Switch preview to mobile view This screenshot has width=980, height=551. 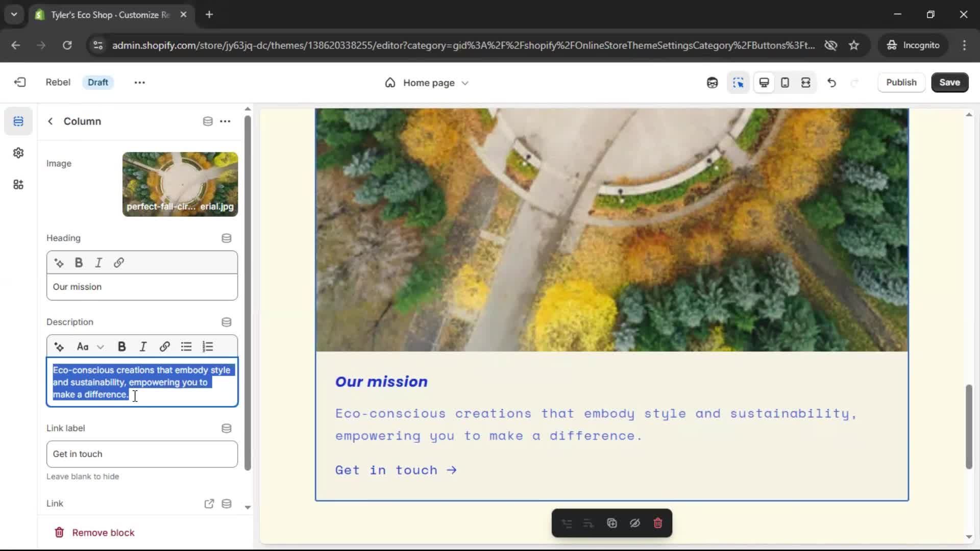785,83
